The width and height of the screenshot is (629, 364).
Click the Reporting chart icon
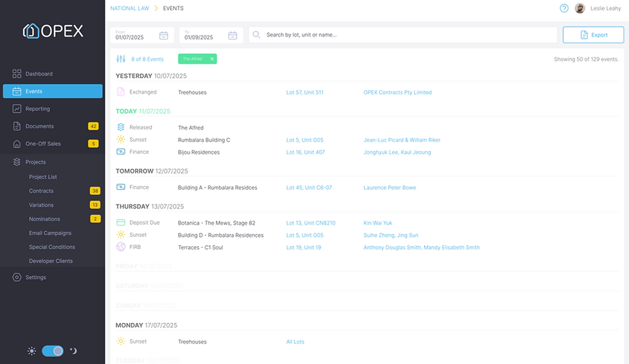tap(17, 108)
